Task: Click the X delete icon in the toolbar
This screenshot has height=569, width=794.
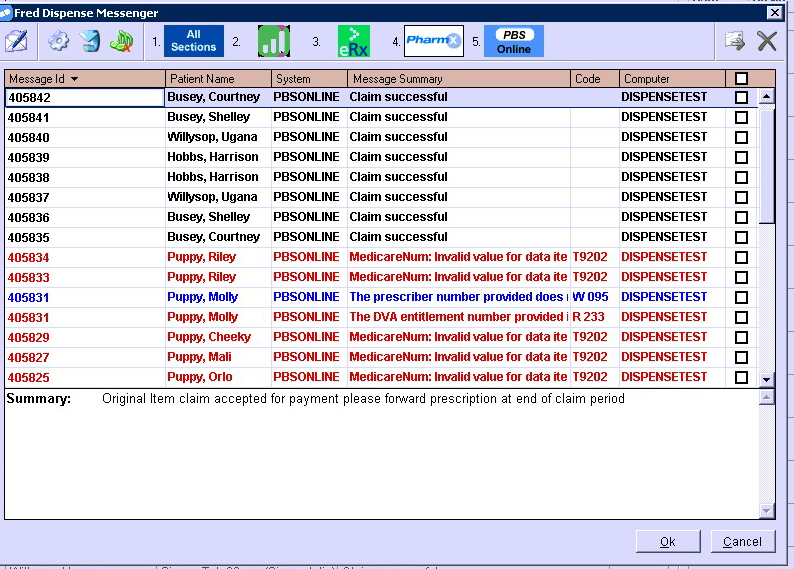Action: point(767,41)
